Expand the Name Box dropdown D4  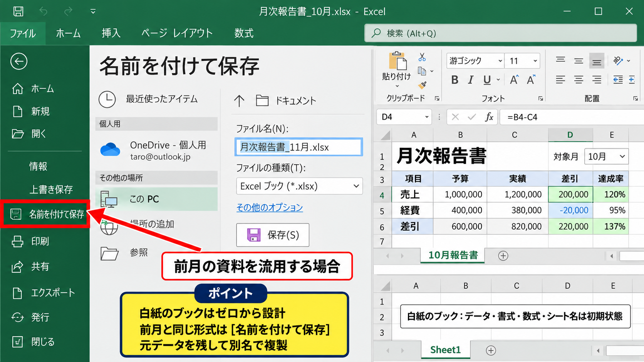pos(427,117)
